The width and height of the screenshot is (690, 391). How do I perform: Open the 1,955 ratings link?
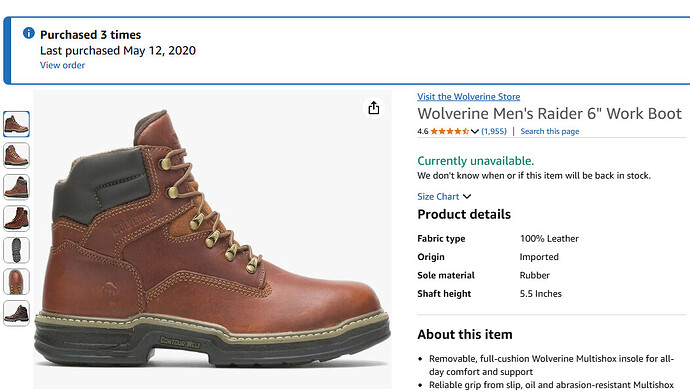point(494,131)
